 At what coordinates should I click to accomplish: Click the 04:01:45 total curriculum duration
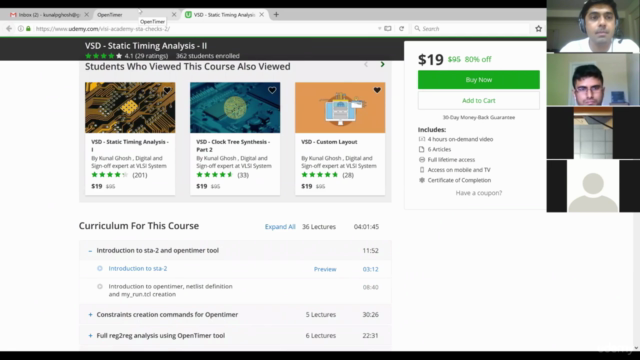pos(366,227)
